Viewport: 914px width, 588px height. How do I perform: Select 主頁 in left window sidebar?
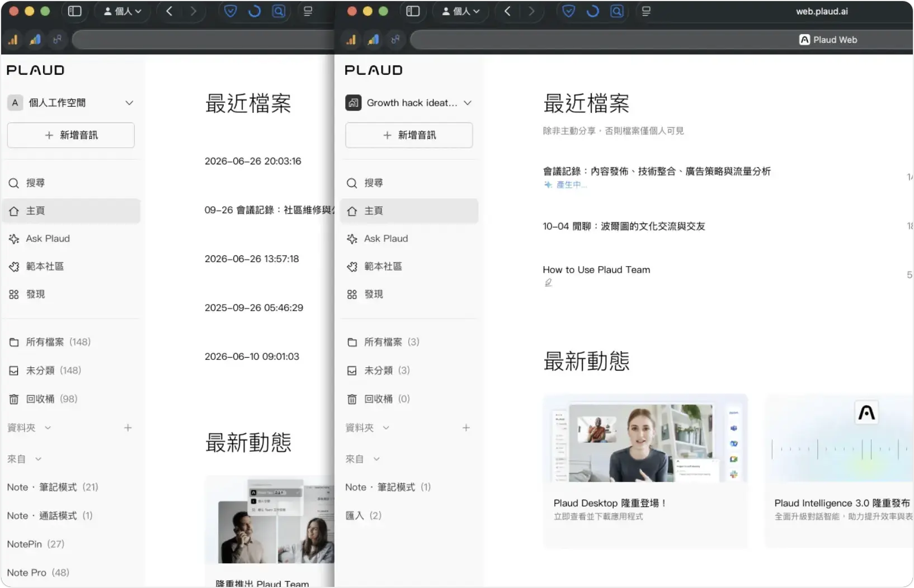point(71,211)
